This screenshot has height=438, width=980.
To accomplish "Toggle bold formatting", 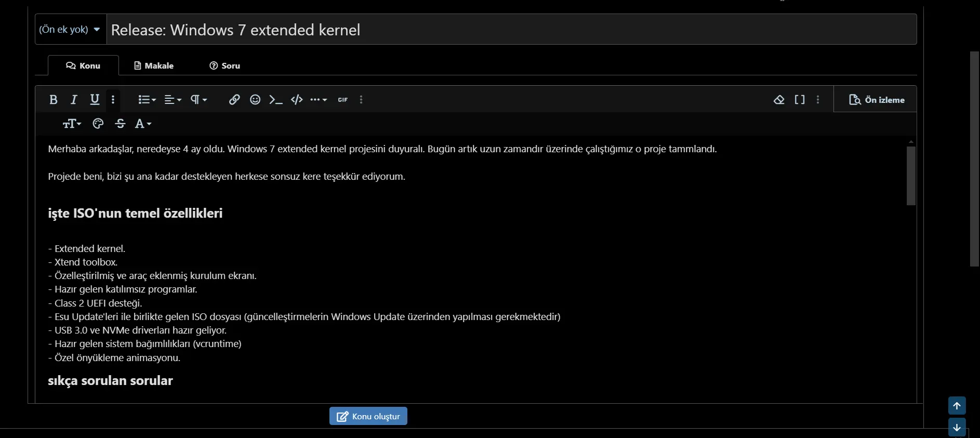I will [x=53, y=100].
